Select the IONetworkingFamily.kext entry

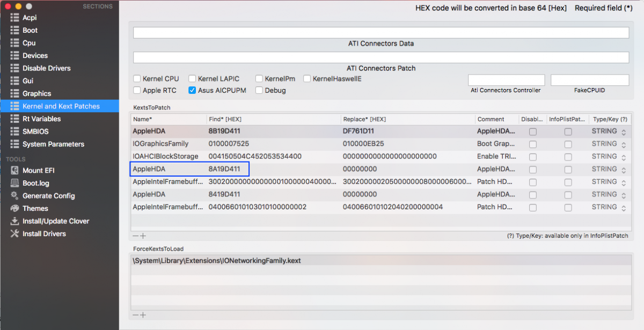[x=217, y=261]
